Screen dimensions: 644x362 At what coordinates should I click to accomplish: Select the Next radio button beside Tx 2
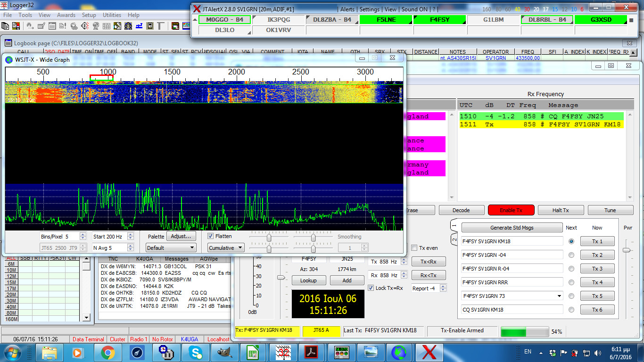[571, 255]
